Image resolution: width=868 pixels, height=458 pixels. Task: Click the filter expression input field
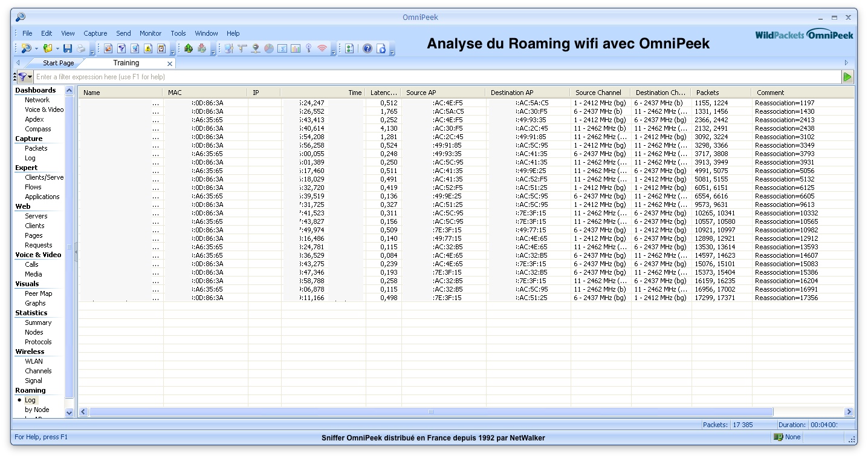point(438,77)
